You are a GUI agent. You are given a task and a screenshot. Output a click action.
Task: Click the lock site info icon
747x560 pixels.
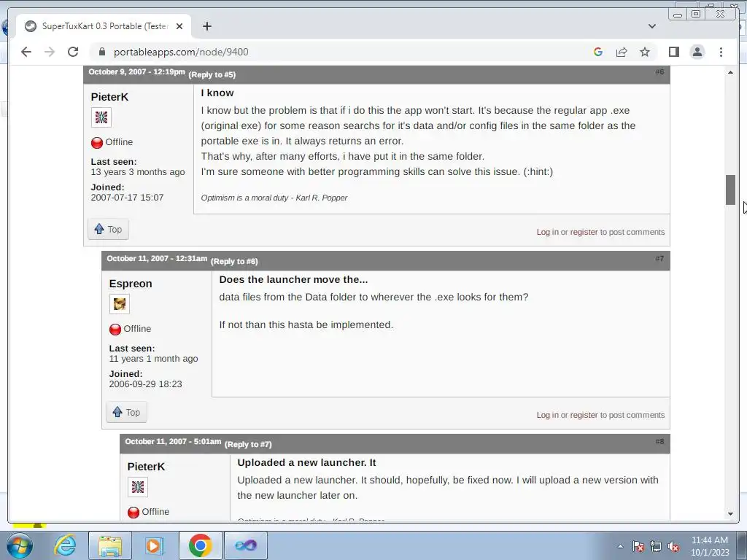[102, 52]
